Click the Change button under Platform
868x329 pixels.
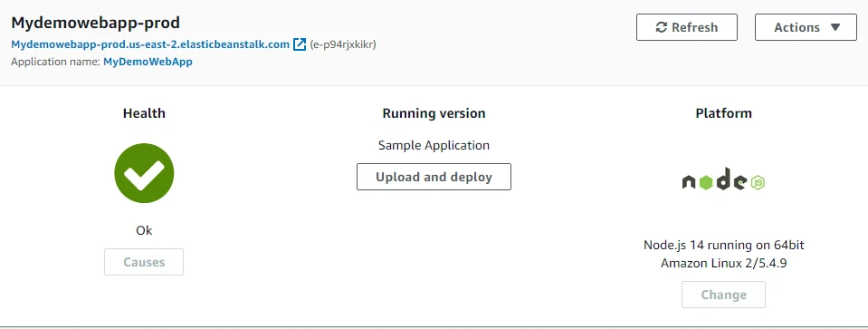click(x=723, y=295)
